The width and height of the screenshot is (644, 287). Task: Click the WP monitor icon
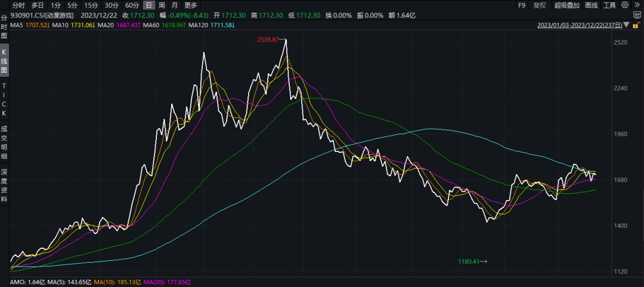(637, 15)
